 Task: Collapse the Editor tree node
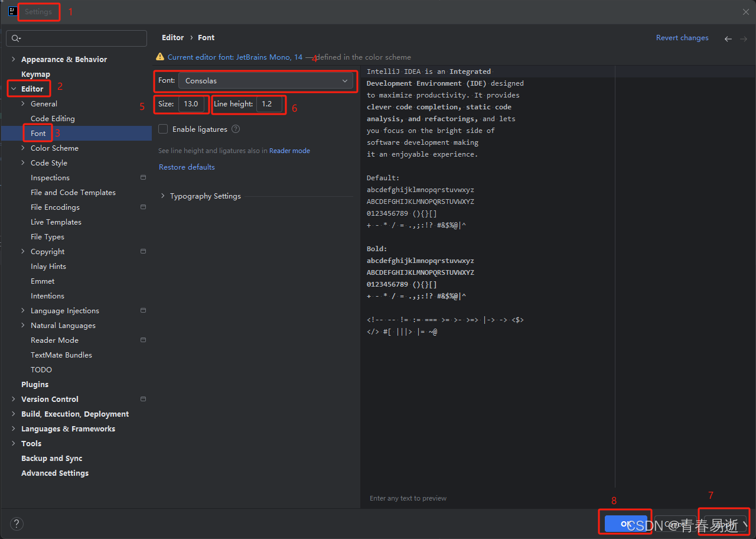click(x=14, y=89)
